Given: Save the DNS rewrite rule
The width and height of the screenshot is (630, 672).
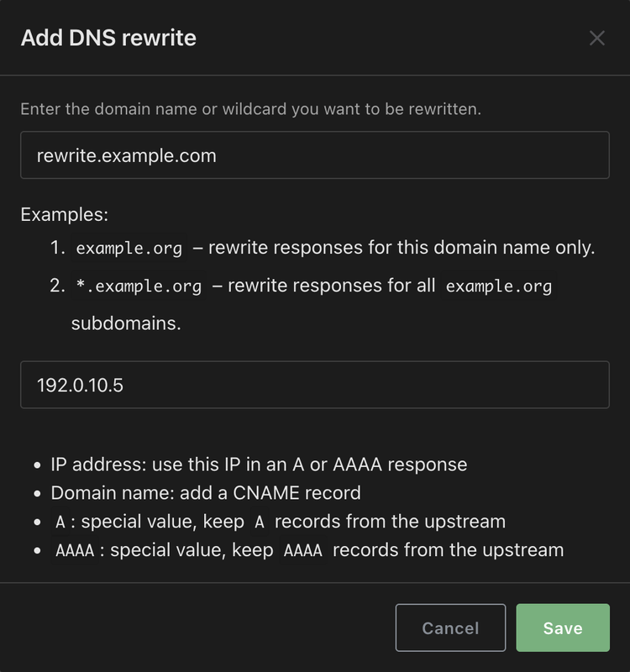Looking at the screenshot, I should [x=562, y=627].
